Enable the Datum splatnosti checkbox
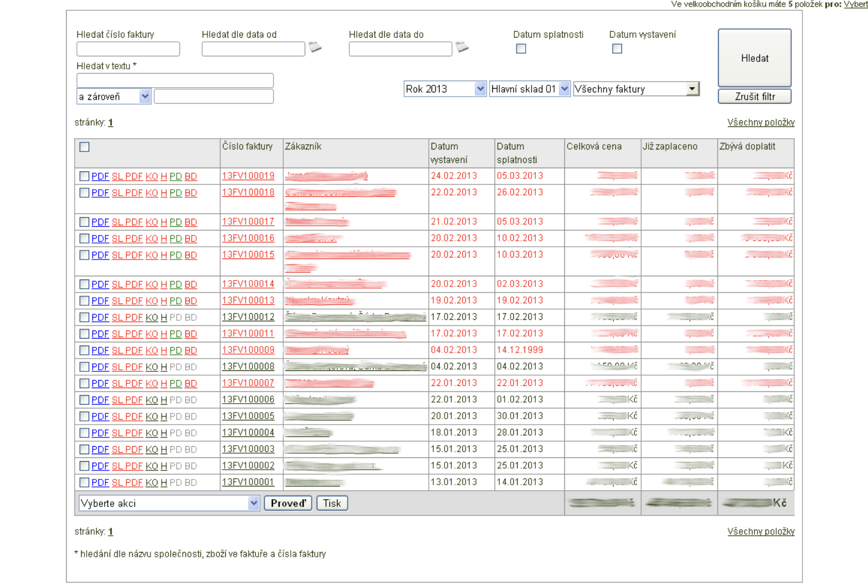 [521, 49]
